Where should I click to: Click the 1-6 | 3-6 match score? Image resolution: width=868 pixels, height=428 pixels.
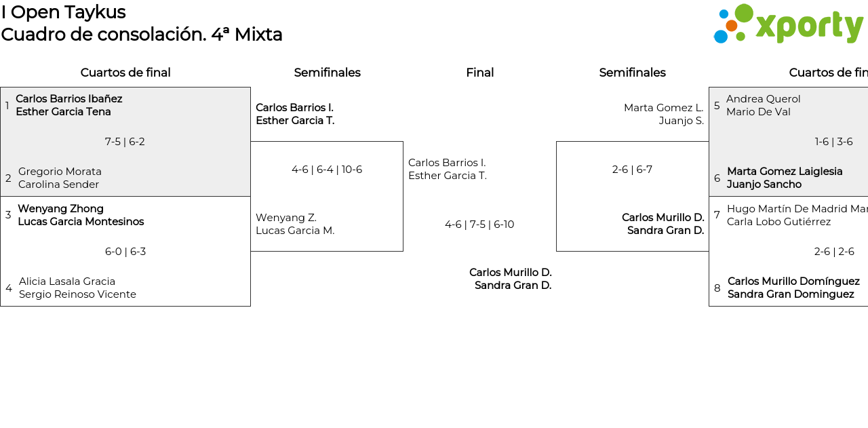click(833, 142)
